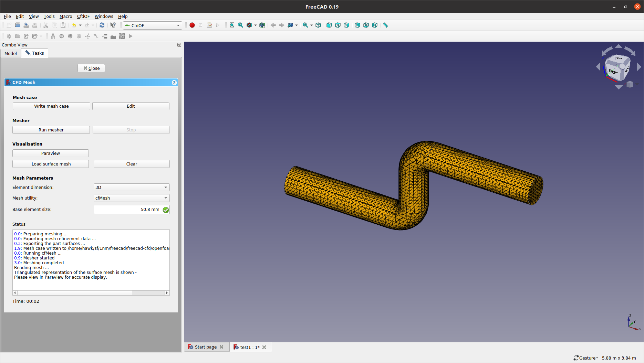Open the View menu
The image size is (644, 363).
(34, 17)
